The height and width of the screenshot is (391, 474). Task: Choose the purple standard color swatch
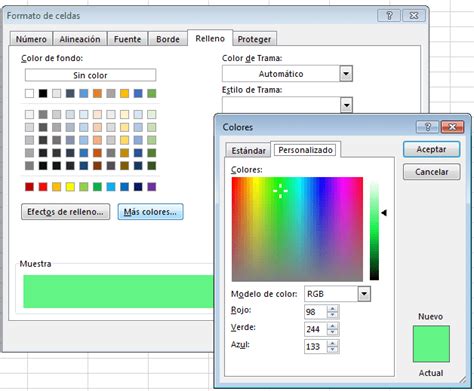(x=152, y=187)
